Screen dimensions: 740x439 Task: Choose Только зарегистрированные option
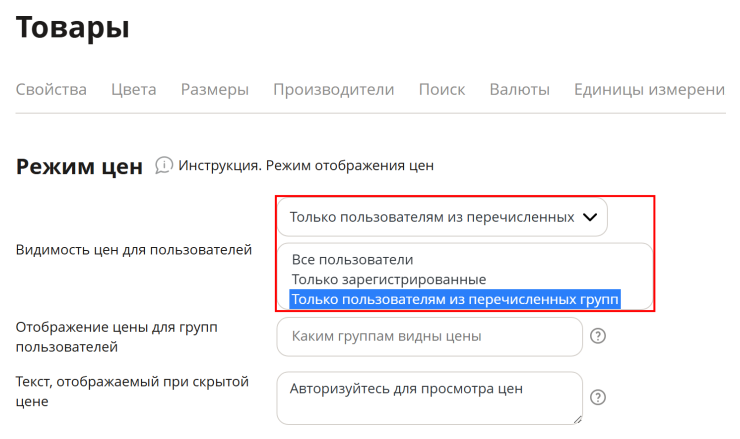[x=389, y=279]
